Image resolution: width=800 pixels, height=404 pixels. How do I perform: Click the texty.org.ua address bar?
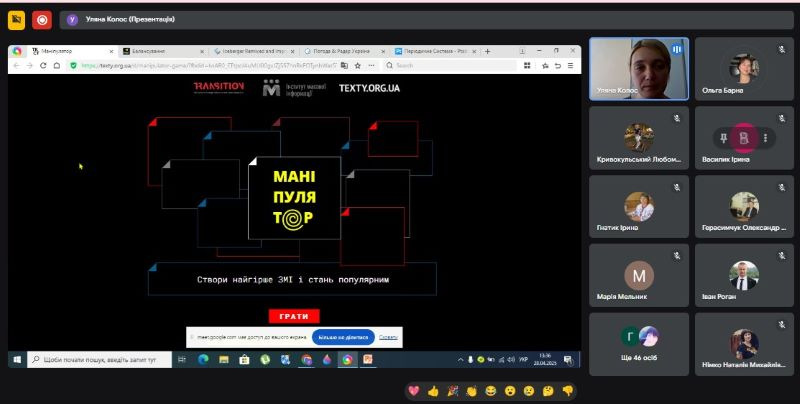pos(209,66)
